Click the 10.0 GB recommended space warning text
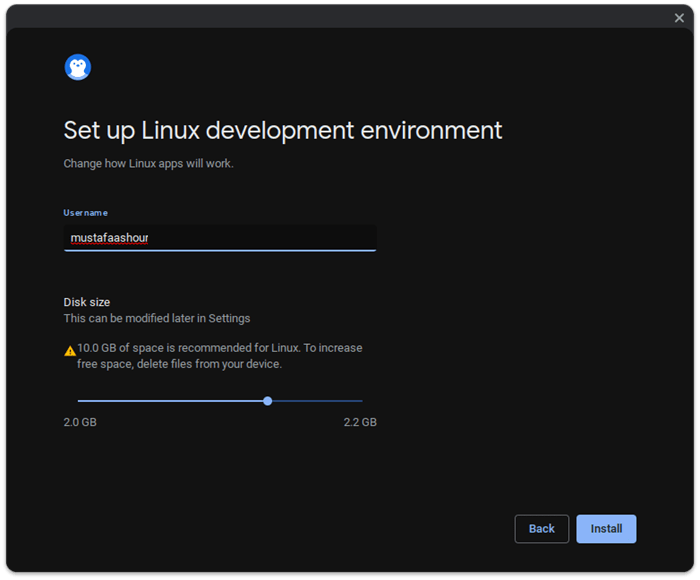This screenshot has height=580, width=700. [220, 356]
